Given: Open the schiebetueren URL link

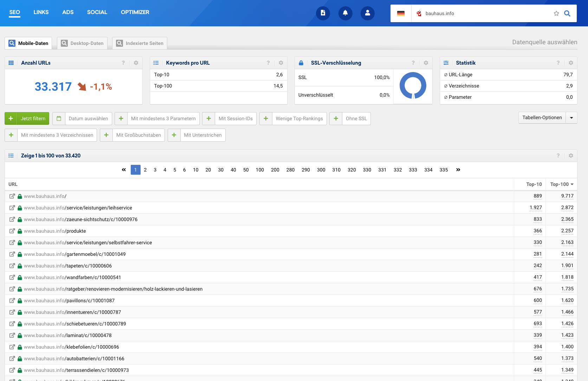Looking at the screenshot, I should [75, 324].
